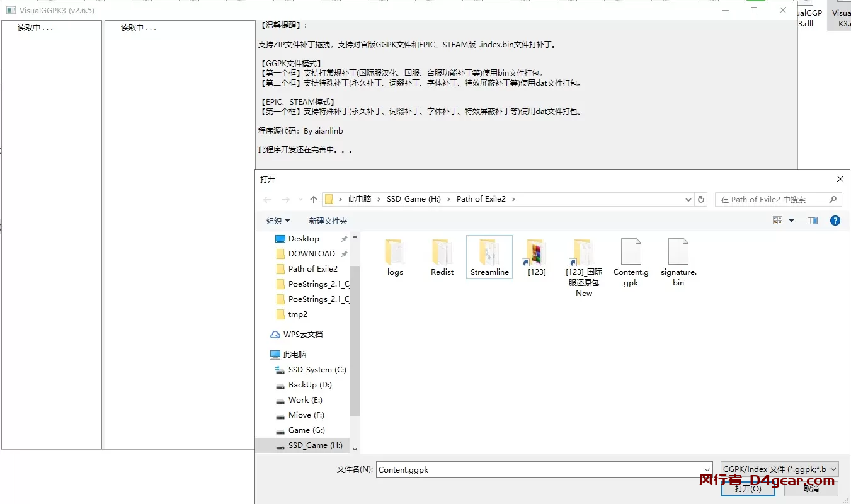This screenshot has width=851, height=504.
Task: Select the logs folder icon
Action: pyautogui.click(x=395, y=252)
